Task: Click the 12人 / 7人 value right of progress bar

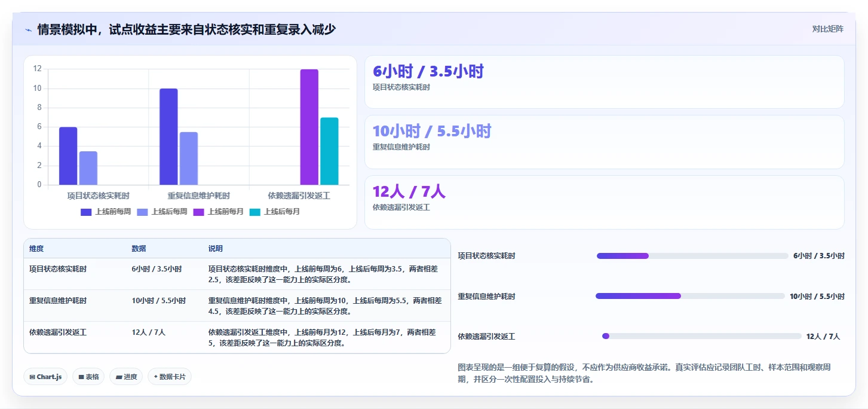Action: (x=823, y=337)
